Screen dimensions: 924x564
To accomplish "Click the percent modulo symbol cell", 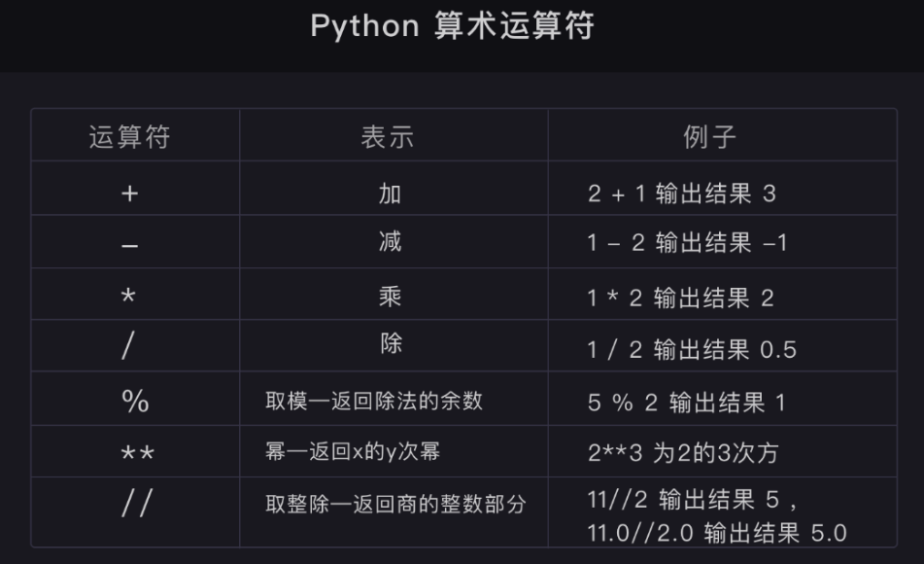I will click(x=135, y=401).
